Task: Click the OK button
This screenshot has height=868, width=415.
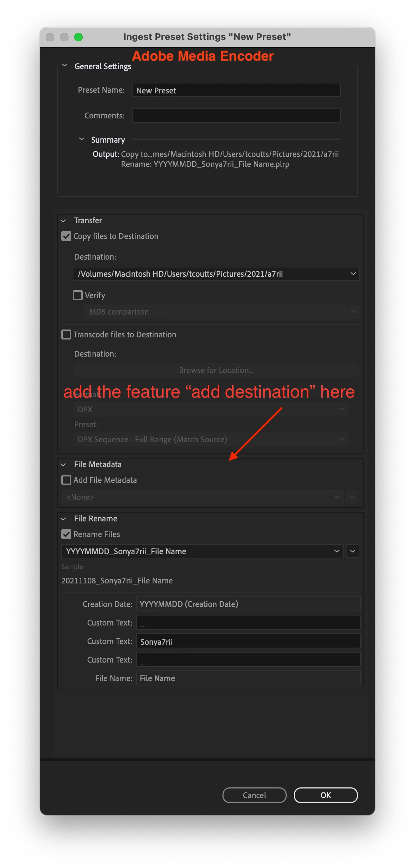Action: (326, 795)
